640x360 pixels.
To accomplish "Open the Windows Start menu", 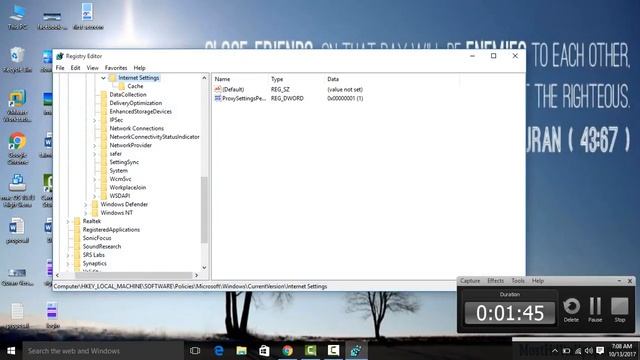I will point(11,351).
